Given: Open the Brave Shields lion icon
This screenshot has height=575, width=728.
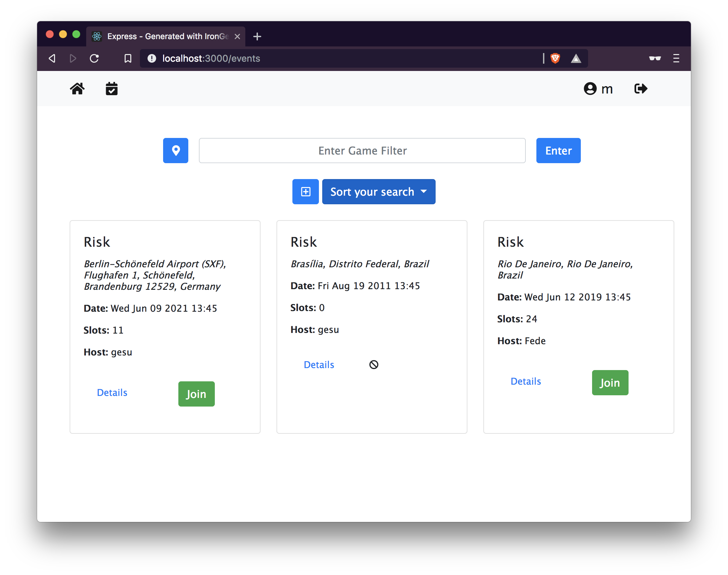Looking at the screenshot, I should tap(555, 59).
